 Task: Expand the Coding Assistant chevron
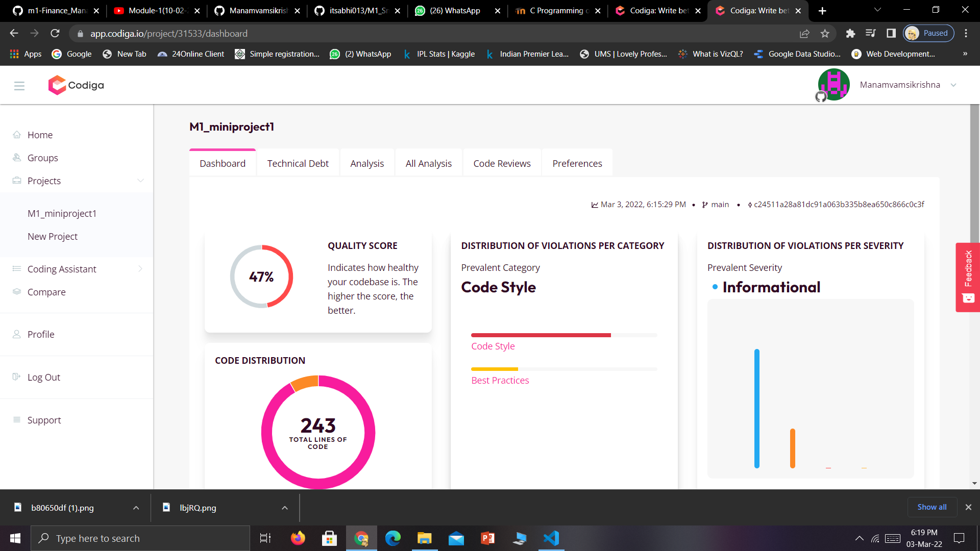140,269
